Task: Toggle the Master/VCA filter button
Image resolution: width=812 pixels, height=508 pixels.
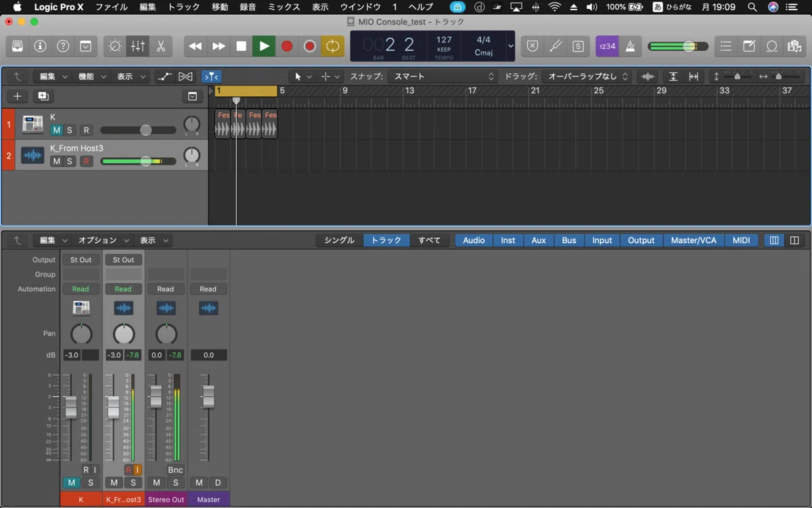Action: 694,240
